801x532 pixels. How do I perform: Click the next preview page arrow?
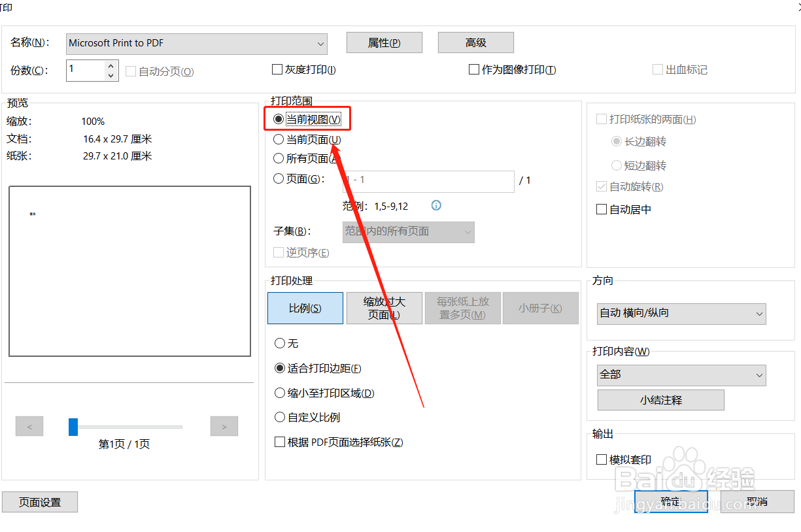pos(224,425)
